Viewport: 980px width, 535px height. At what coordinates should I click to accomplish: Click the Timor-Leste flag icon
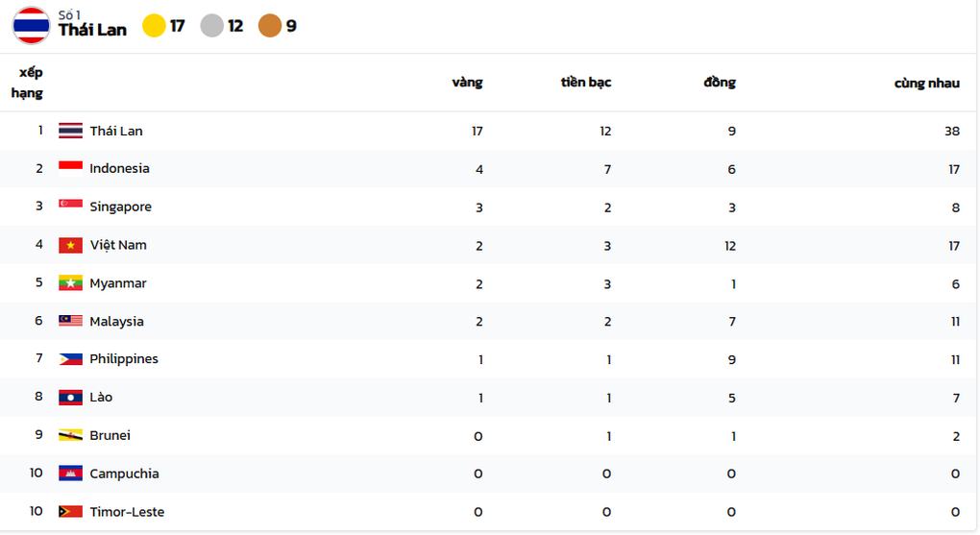[x=70, y=512]
